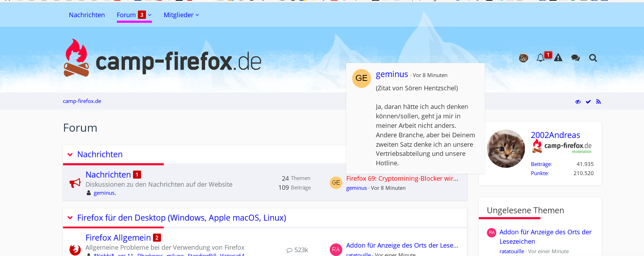
Task: Collapse Firefox für den Desktop category chevron
Action: (x=70, y=217)
